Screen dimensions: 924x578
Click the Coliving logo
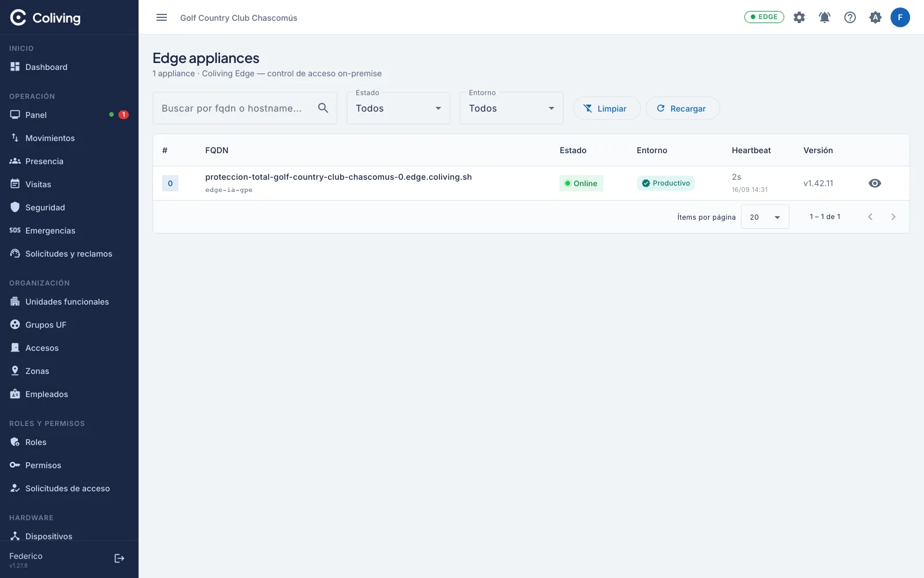pos(45,18)
